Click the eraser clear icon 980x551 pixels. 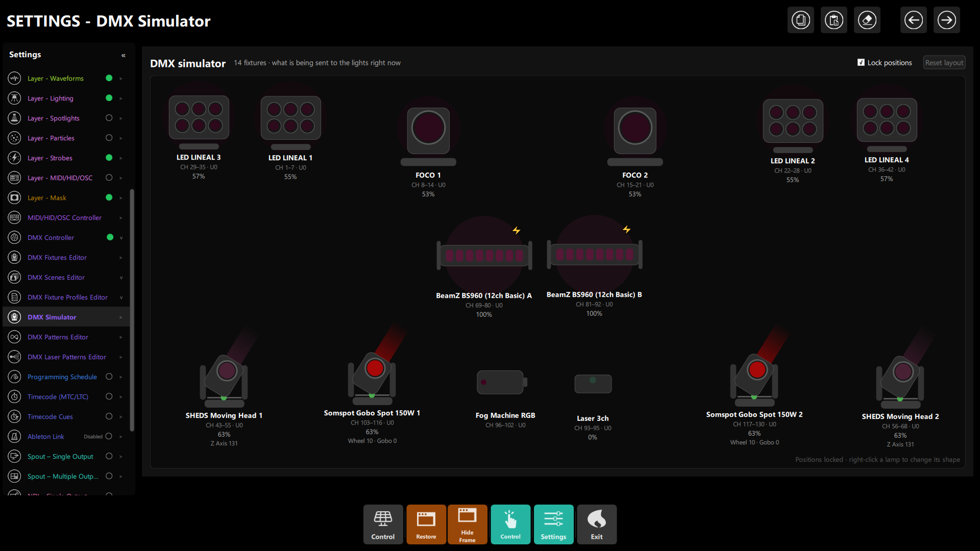pos(867,20)
